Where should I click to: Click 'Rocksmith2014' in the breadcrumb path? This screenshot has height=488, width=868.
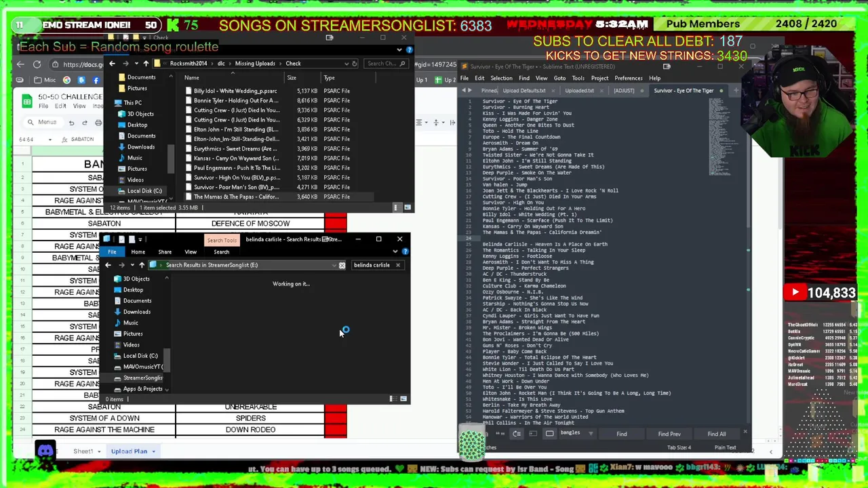[189, 64]
